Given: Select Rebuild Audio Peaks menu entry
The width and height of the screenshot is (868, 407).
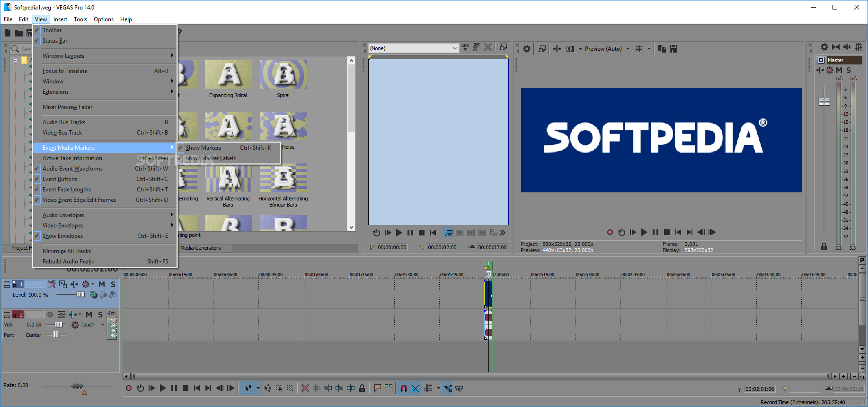Looking at the screenshot, I should point(105,262).
